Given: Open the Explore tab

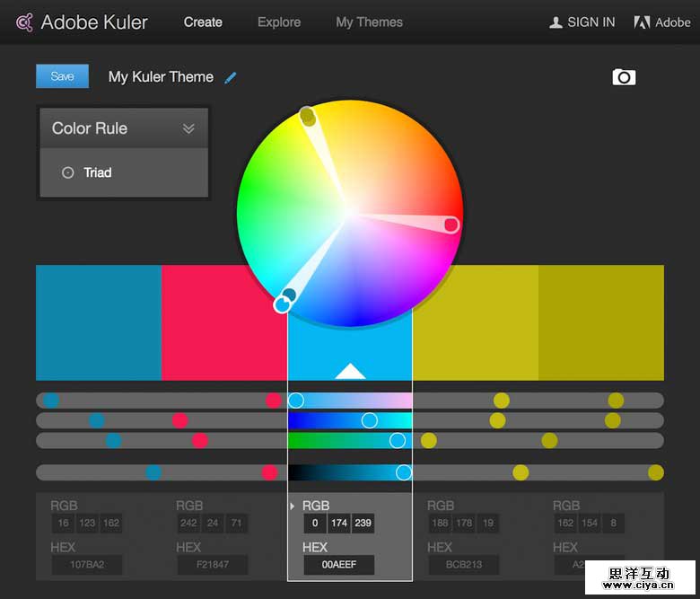Looking at the screenshot, I should (279, 22).
